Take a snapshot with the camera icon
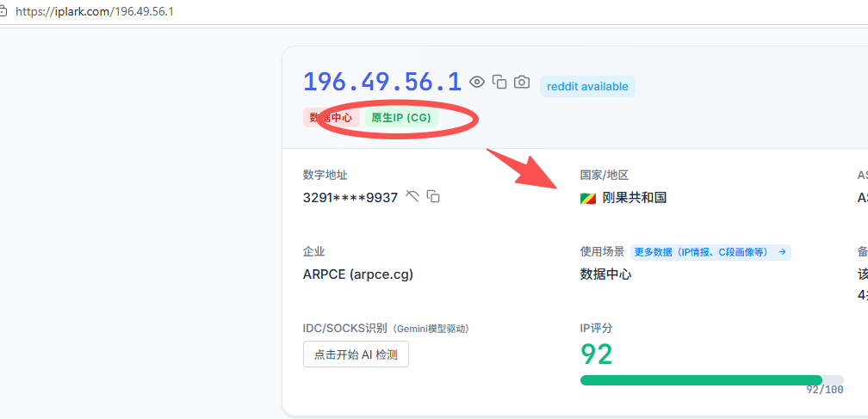This screenshot has width=868, height=419. pyautogui.click(x=522, y=82)
